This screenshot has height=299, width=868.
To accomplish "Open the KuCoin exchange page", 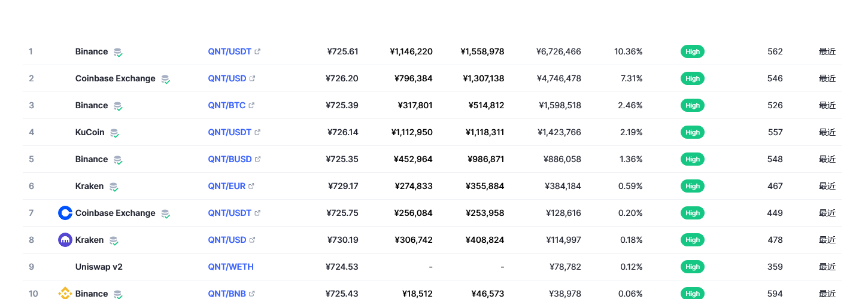I will coord(90,132).
